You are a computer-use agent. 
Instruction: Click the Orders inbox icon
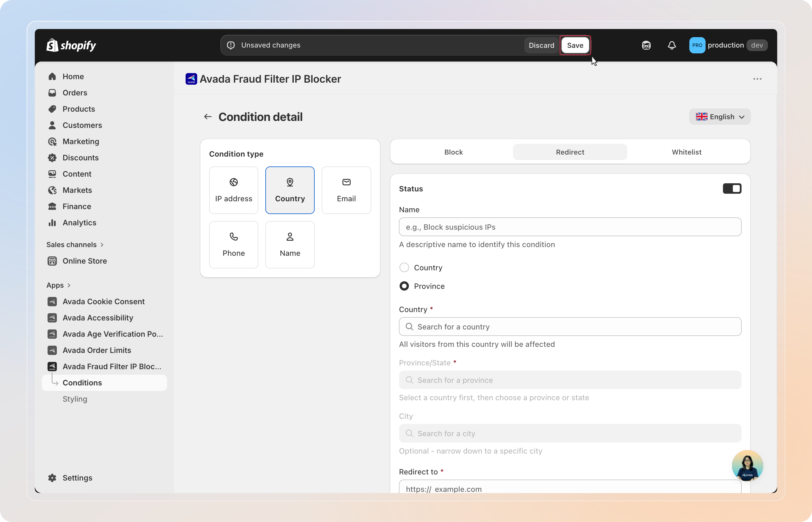coord(52,93)
